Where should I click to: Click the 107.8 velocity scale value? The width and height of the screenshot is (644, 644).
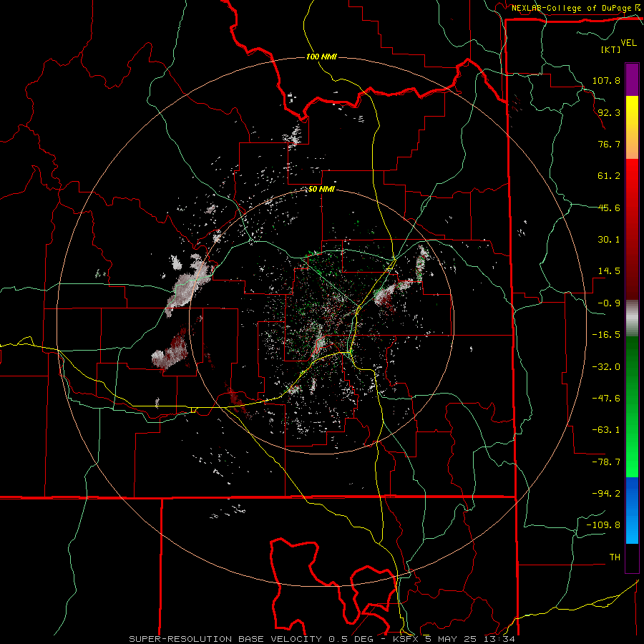pos(606,80)
